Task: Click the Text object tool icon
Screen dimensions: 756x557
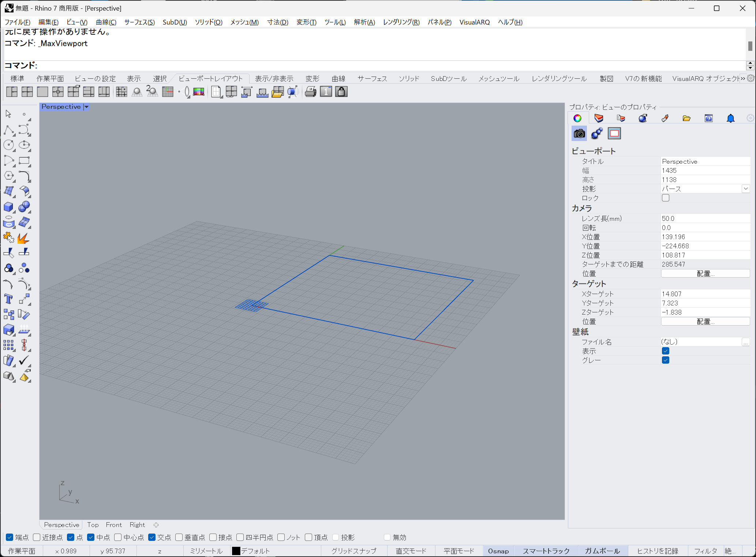Action: pyautogui.click(x=8, y=299)
